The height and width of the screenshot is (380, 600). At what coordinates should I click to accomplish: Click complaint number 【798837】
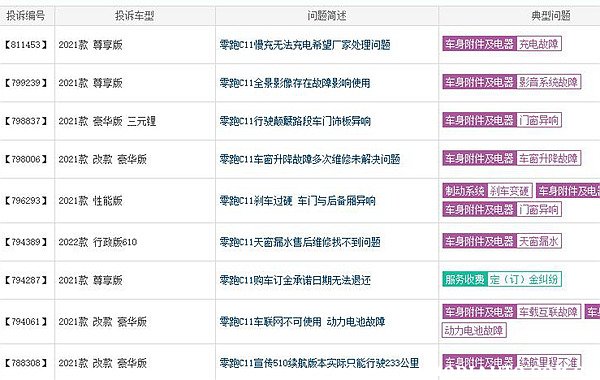point(26,121)
